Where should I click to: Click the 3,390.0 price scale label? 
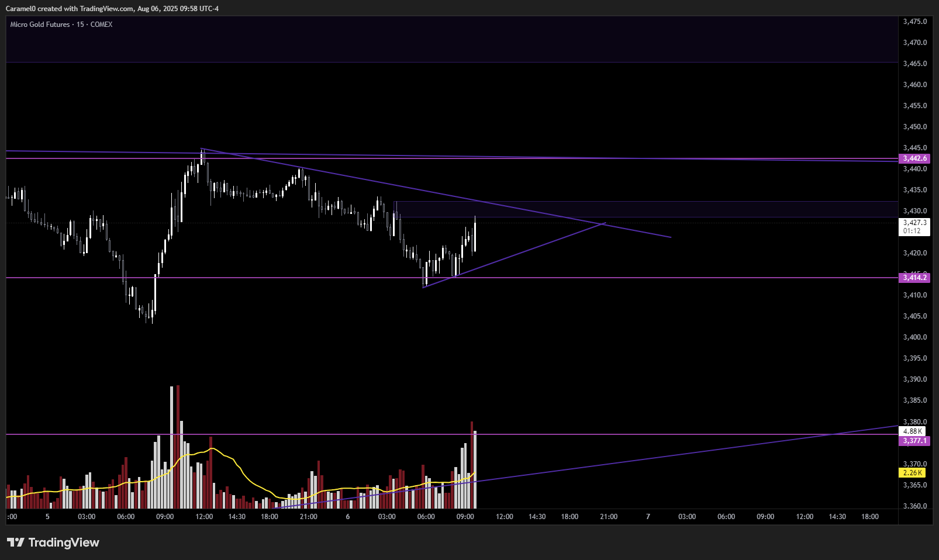915,379
